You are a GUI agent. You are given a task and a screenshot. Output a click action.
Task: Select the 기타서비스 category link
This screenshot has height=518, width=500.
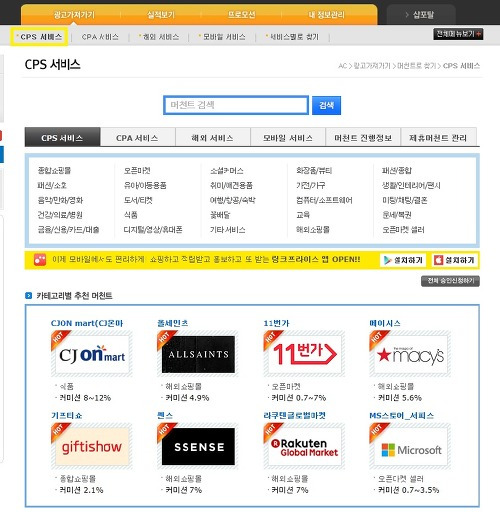(228, 230)
